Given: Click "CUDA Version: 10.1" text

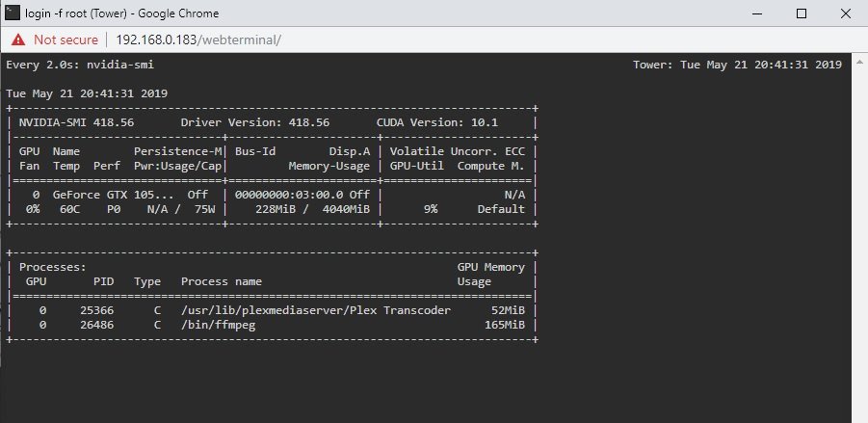Looking at the screenshot, I should click(437, 122).
